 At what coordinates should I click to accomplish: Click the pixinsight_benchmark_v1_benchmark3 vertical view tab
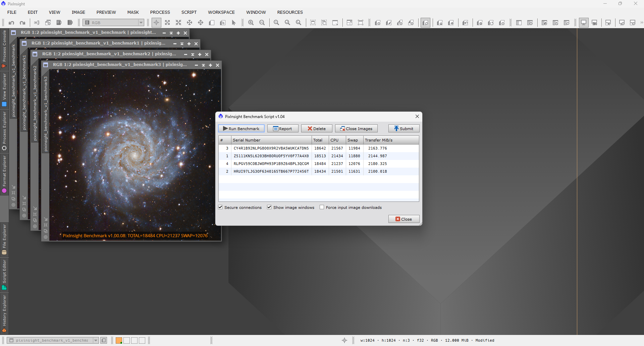tap(46, 114)
